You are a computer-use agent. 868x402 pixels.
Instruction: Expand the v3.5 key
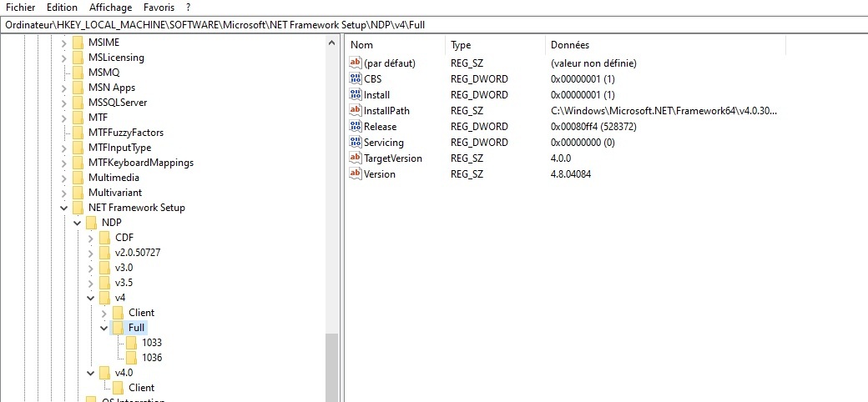[x=91, y=283]
